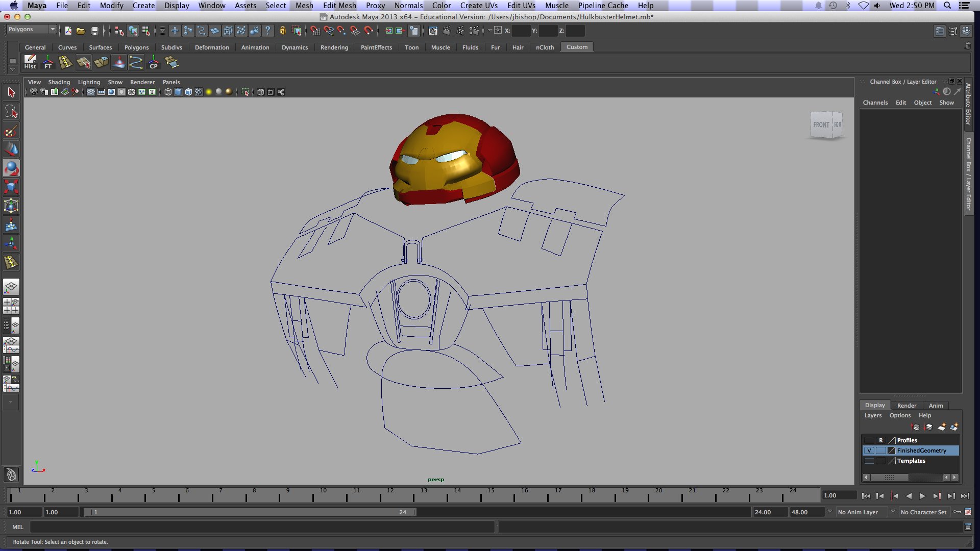
Task: Click the Lock selection padlock icon
Action: [x=283, y=31]
